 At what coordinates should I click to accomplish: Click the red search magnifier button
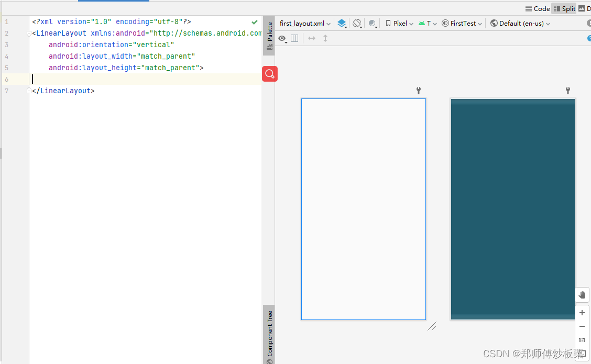270,74
